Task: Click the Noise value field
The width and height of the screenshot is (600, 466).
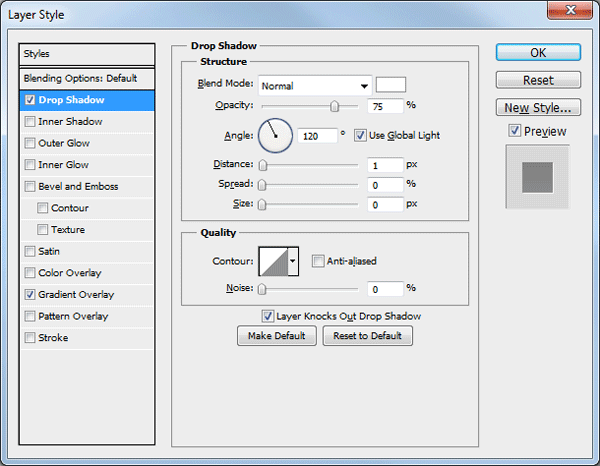Action: pyautogui.click(x=385, y=289)
